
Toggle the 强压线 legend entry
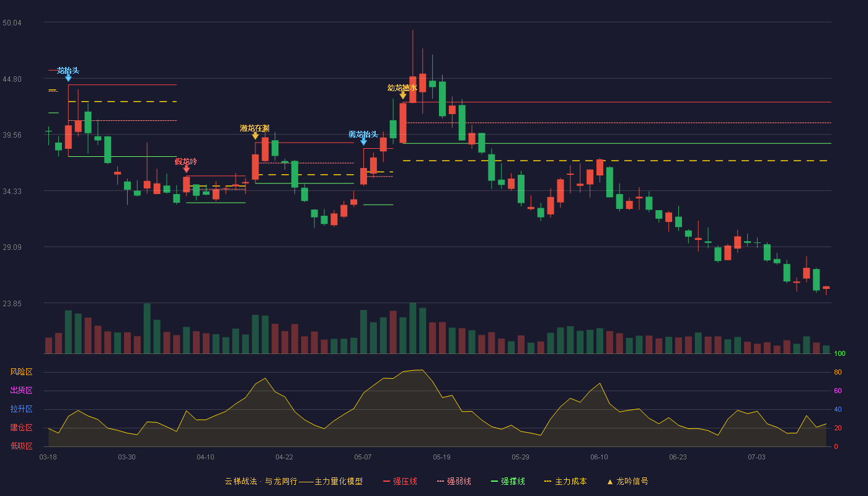(x=401, y=481)
